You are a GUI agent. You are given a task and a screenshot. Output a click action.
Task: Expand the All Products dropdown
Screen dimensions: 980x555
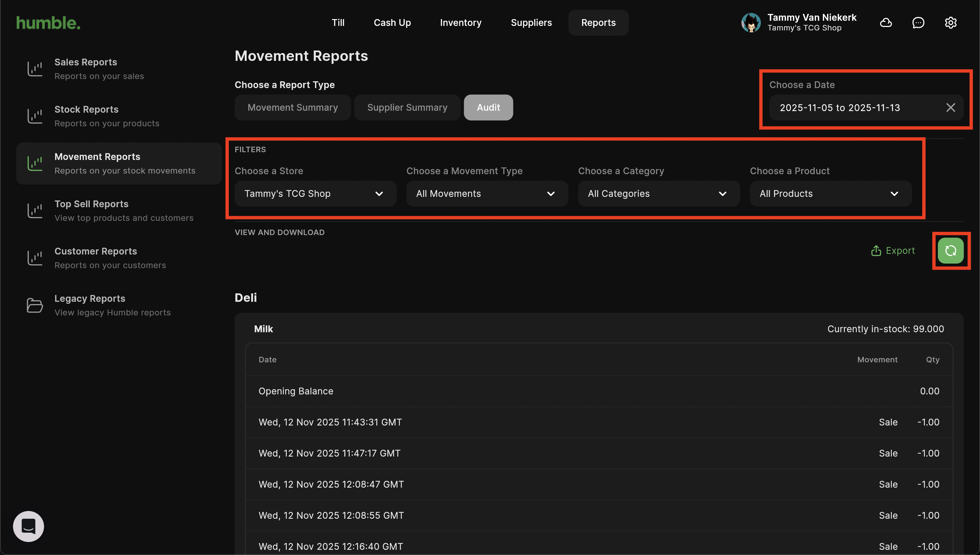(x=830, y=194)
